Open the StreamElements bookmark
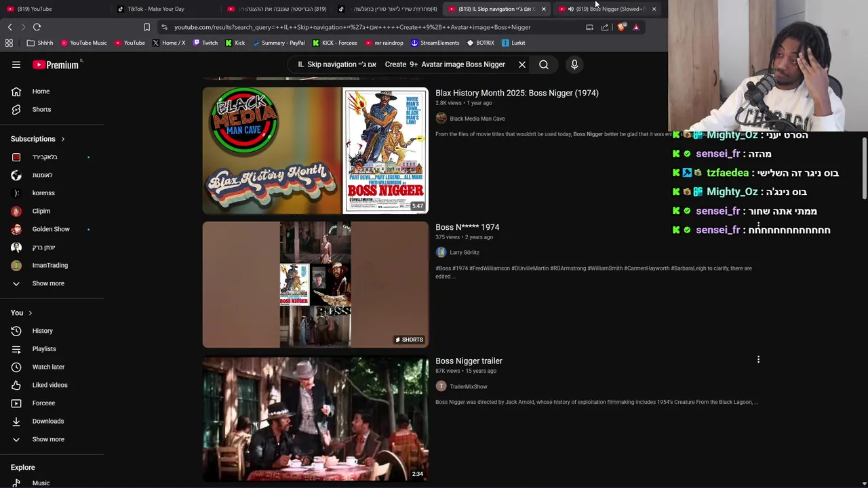Screen dimensions: 868x488 click(435, 43)
